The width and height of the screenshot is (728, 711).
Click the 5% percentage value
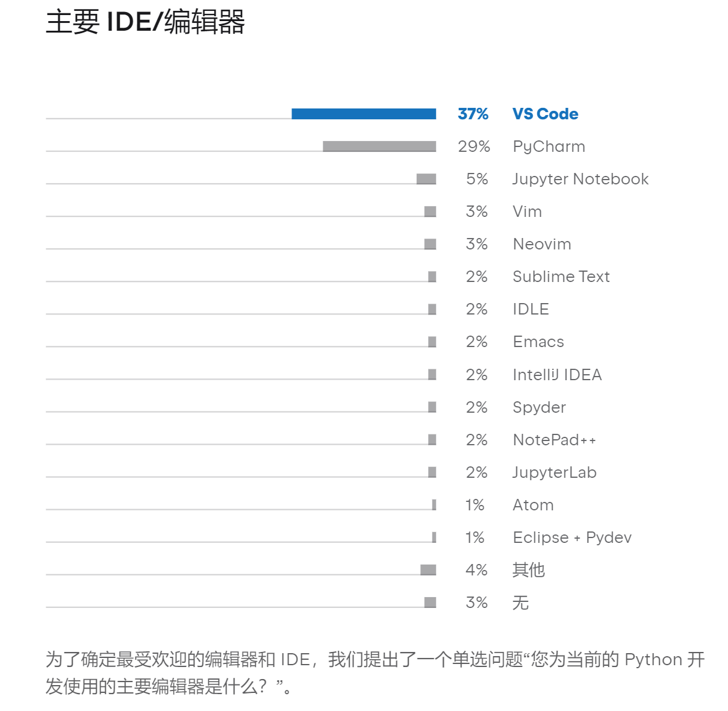(x=477, y=179)
